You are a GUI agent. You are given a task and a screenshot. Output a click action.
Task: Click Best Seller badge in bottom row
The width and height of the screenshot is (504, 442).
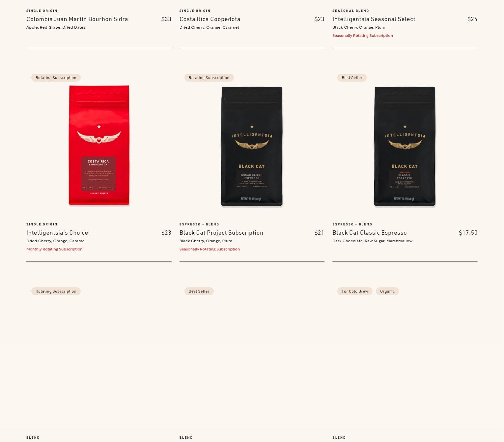point(199,291)
